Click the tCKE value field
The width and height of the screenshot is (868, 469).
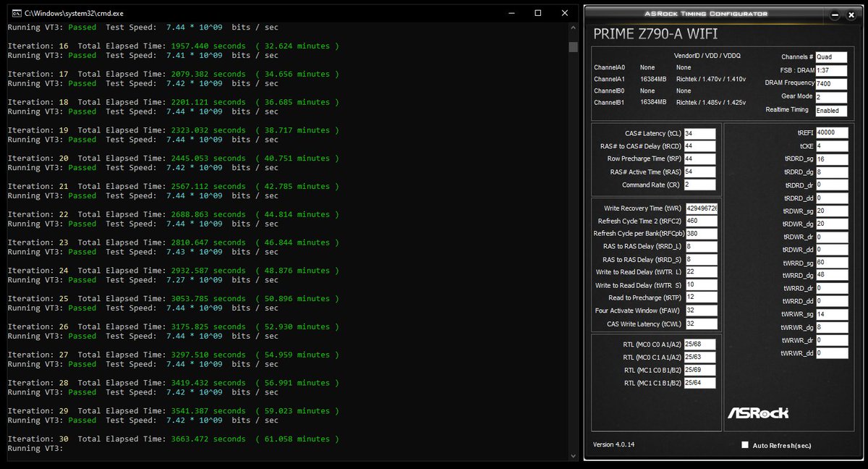click(832, 146)
